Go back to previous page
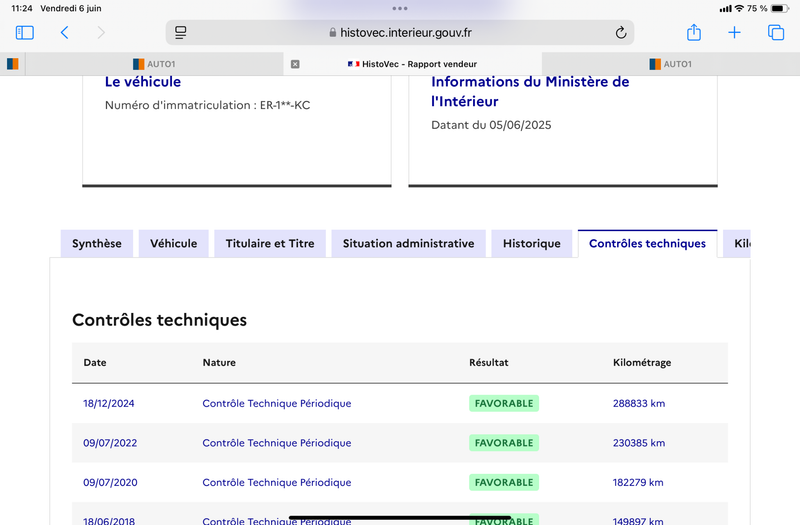The width and height of the screenshot is (800, 525). tap(64, 33)
